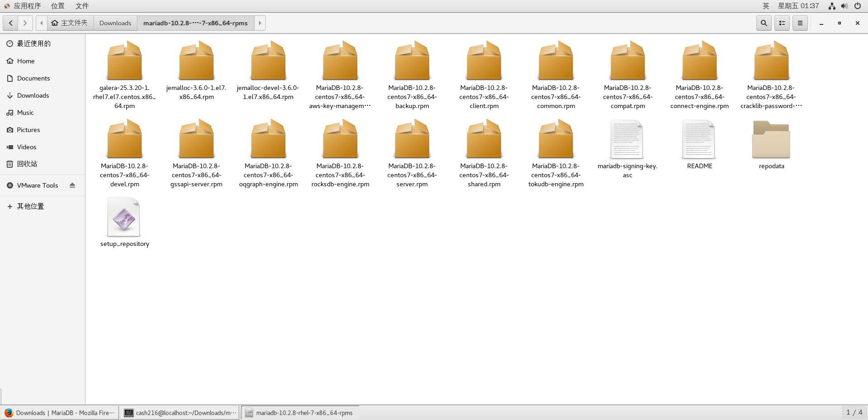This screenshot has height=420, width=868.
Task: Select MariaDB common.rpm package
Action: [x=556, y=75]
